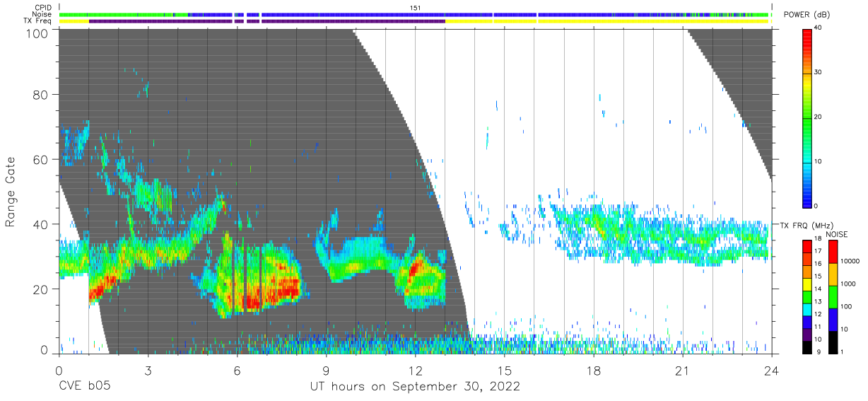Click the 'TX FRQ (MHz)' legend title
Viewport: 868px width, 401px height.
tap(807, 226)
